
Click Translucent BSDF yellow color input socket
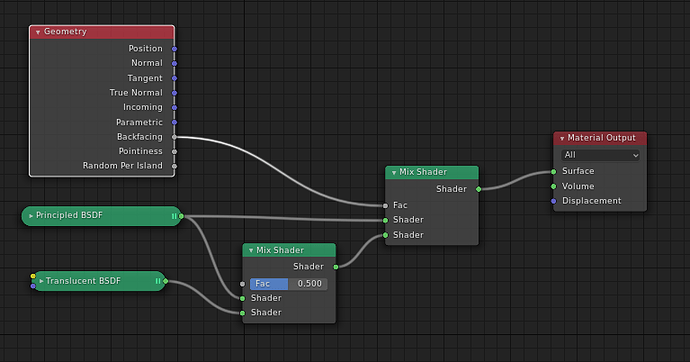(33, 276)
